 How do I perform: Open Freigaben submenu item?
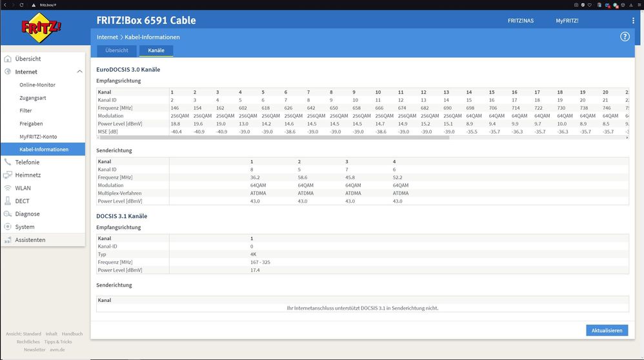31,124
